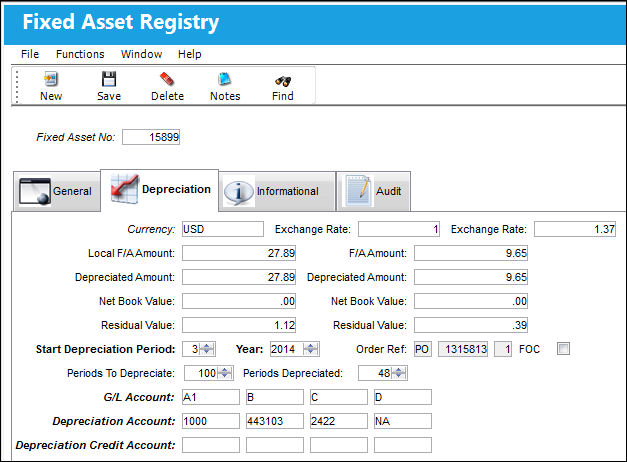Click the Residual Value field showing 1.12
Viewport: 627px width, 462px height.
(x=239, y=325)
